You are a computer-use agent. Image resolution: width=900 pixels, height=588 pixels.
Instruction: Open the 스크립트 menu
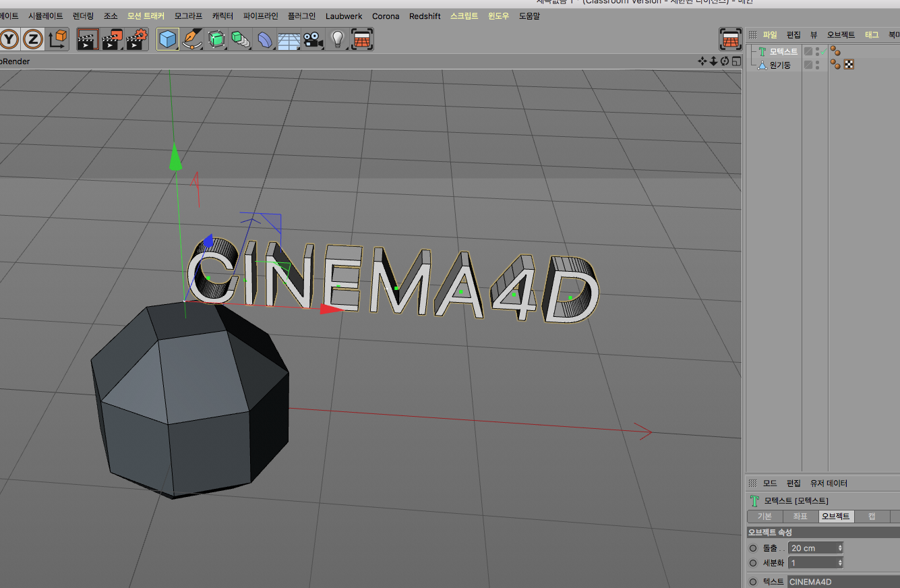[464, 16]
